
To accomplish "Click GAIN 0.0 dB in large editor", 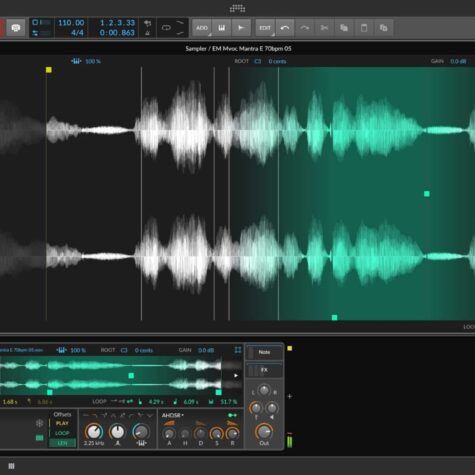I will pyautogui.click(x=458, y=61).
